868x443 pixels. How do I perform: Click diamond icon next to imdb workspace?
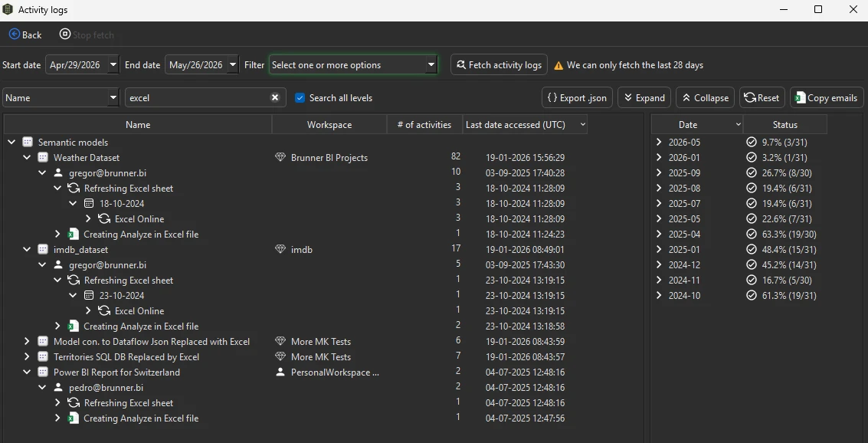pos(280,250)
